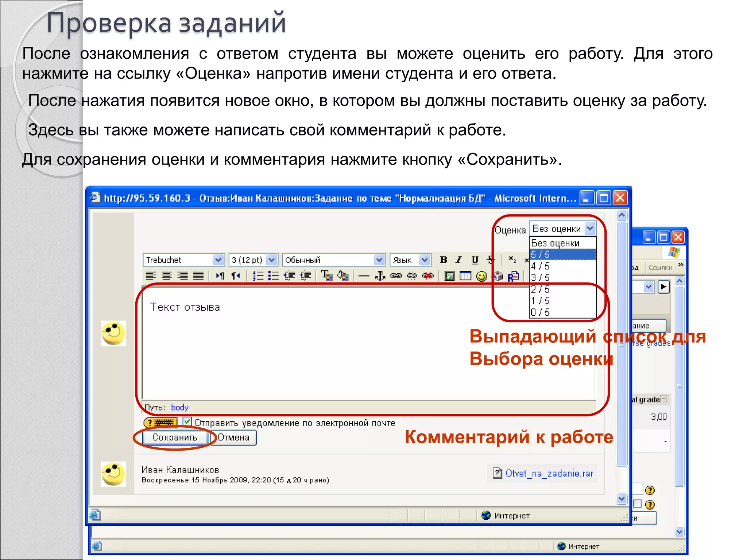Screen dimensions: 747x560
Task: Select grade 5 / 5
Action: point(562,254)
